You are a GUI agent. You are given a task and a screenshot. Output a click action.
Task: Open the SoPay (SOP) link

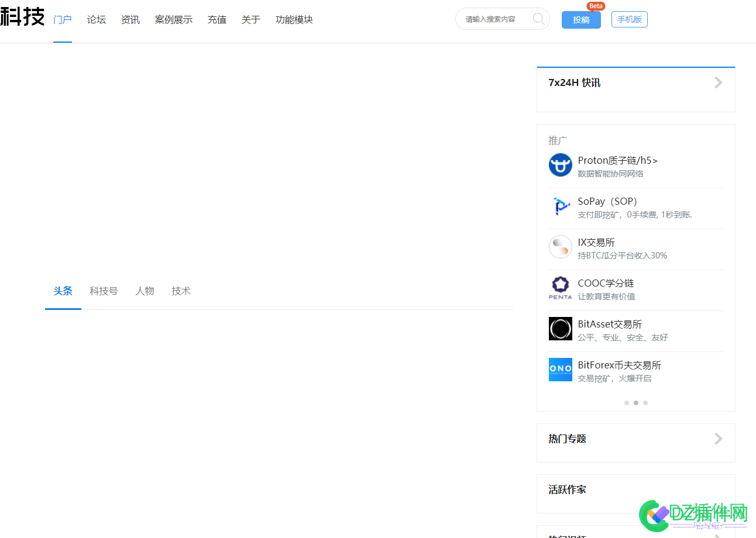pyautogui.click(x=607, y=201)
